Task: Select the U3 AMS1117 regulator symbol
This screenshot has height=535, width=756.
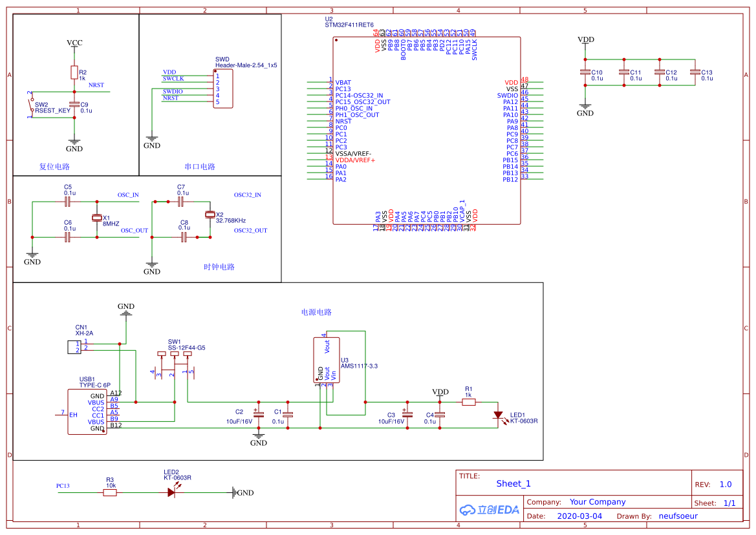Action: click(x=327, y=360)
